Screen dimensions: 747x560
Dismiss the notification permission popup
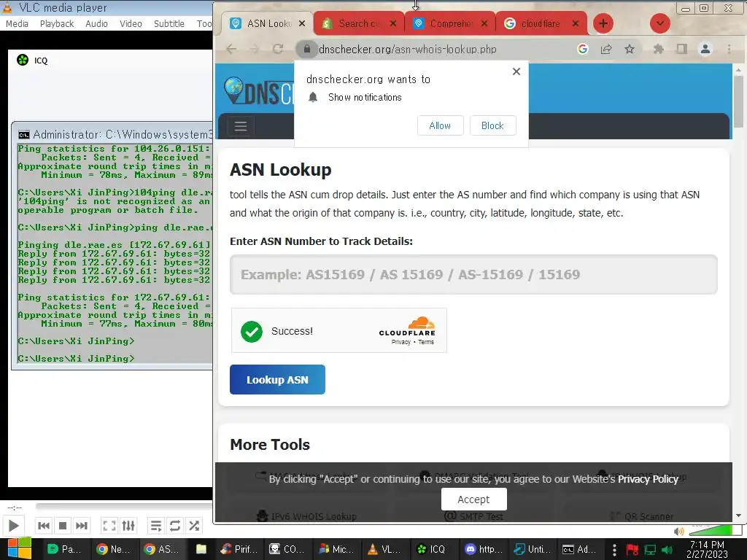(516, 71)
